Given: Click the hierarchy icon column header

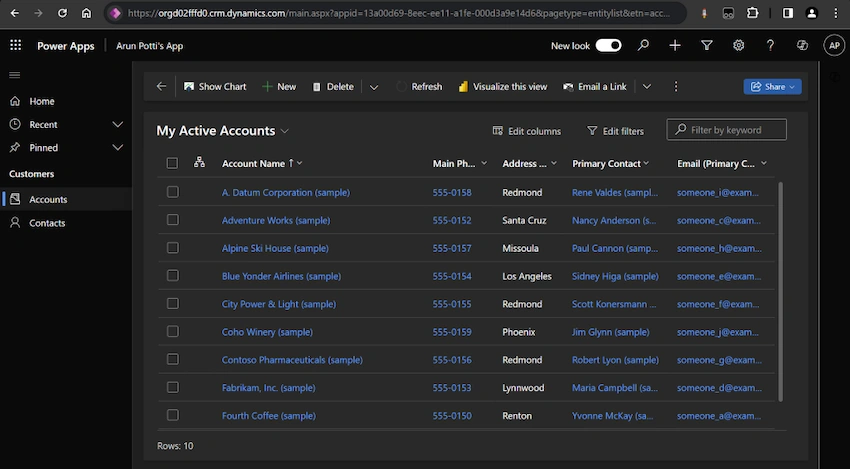Looking at the screenshot, I should [199, 162].
